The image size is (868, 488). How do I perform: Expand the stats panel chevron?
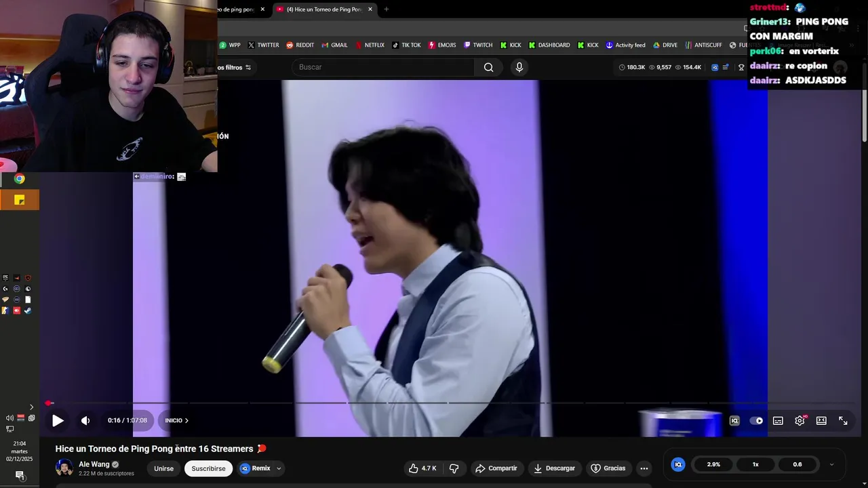[831, 464]
